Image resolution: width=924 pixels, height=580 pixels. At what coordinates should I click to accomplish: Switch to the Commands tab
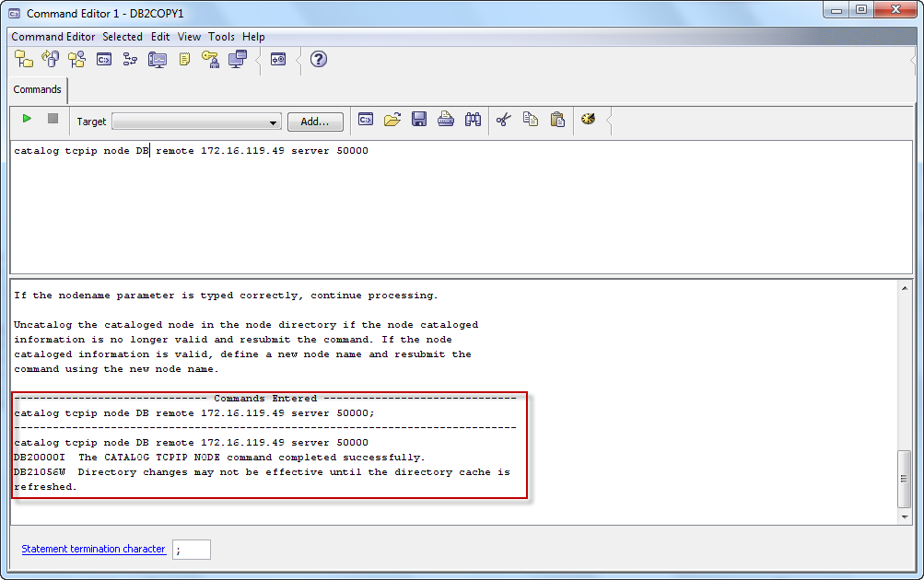click(38, 89)
